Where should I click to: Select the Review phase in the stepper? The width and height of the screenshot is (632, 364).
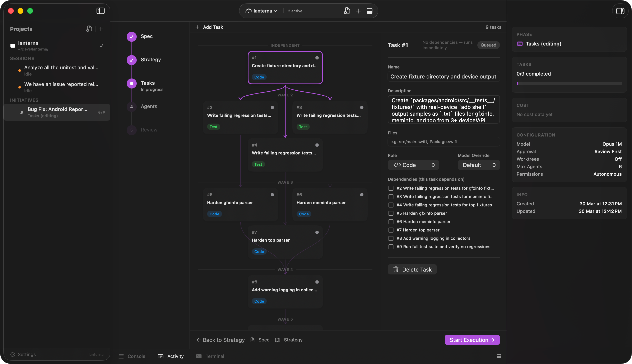coord(149,130)
